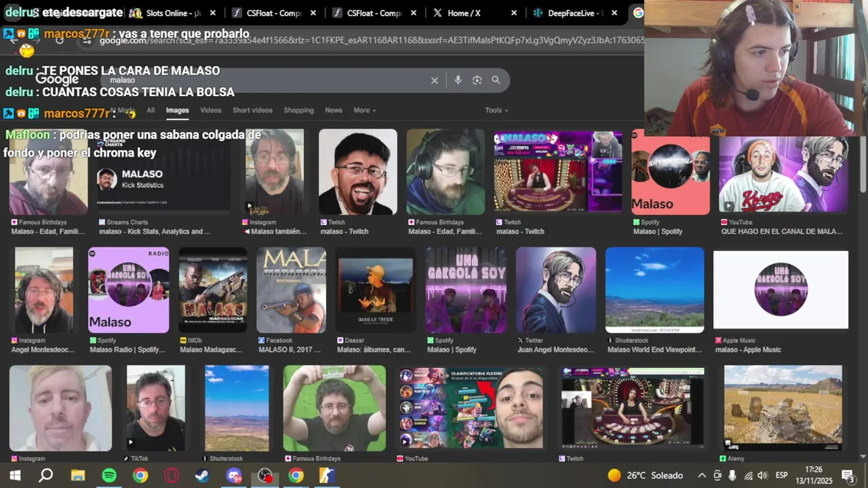
Task: Close the Home / X browser tab
Action: pyautogui.click(x=514, y=13)
